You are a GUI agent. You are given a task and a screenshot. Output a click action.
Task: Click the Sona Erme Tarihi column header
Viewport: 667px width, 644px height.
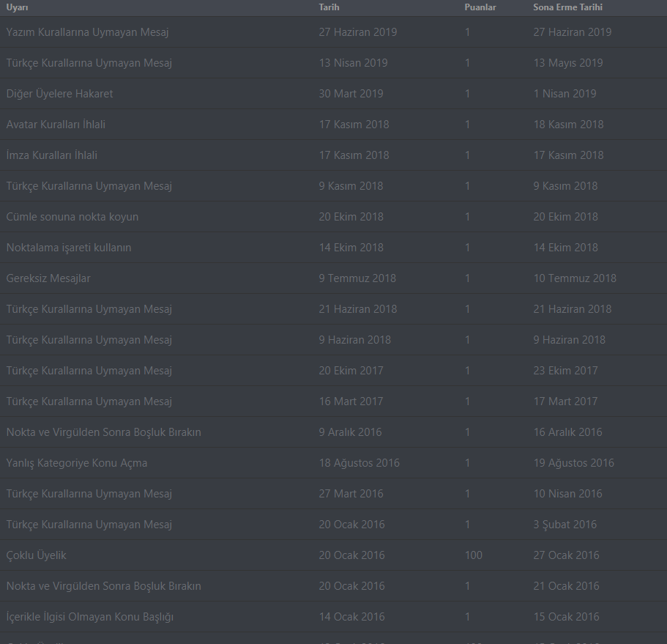point(567,7)
